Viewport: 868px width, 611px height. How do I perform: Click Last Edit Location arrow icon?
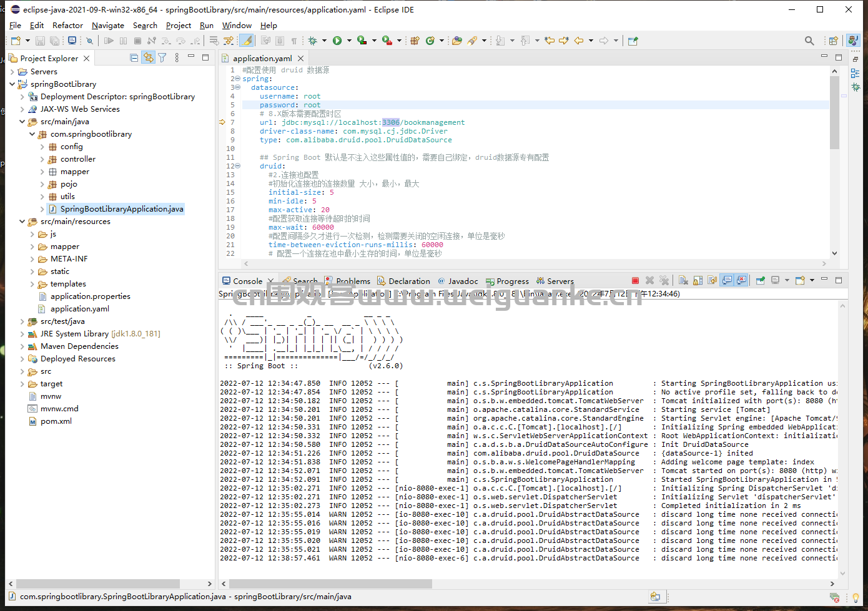coord(550,41)
